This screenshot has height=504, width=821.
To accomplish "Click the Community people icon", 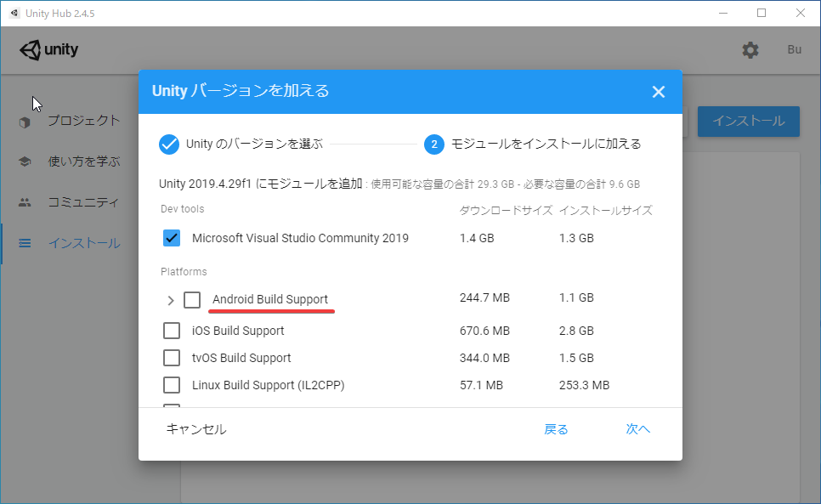I will (x=25, y=202).
